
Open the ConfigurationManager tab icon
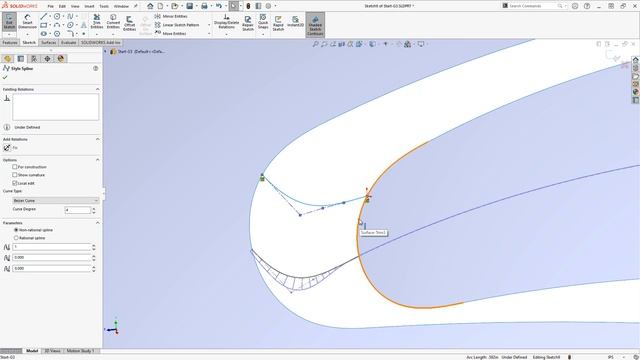click(34, 59)
